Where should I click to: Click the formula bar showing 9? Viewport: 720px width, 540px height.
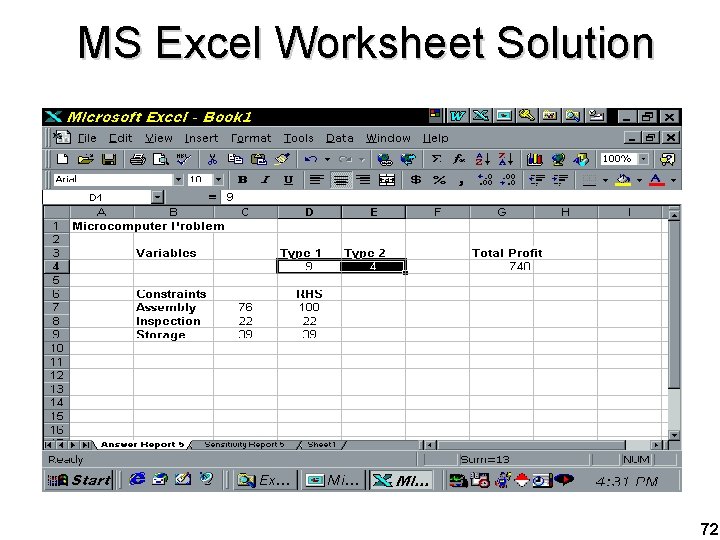(x=450, y=197)
